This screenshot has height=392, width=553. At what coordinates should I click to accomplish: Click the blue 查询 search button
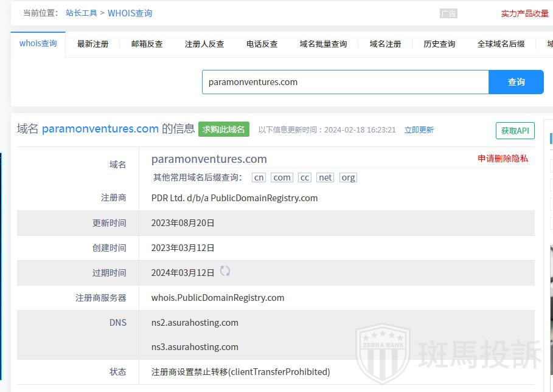[516, 82]
